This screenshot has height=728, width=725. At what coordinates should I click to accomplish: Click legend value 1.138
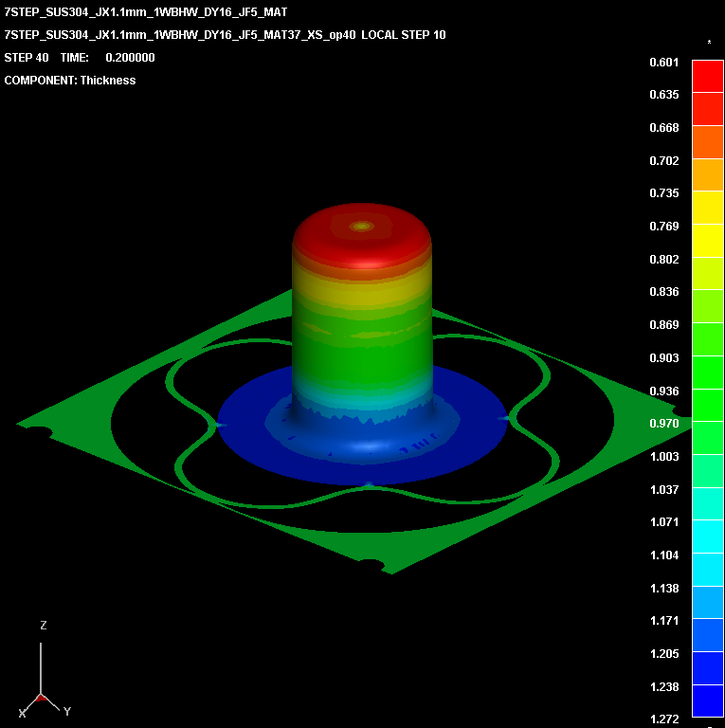pos(663,589)
